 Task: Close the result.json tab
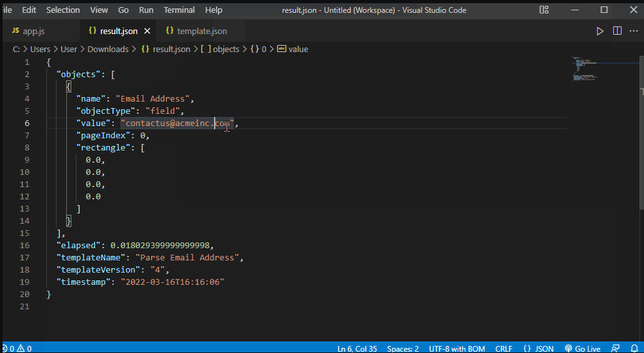click(x=147, y=31)
